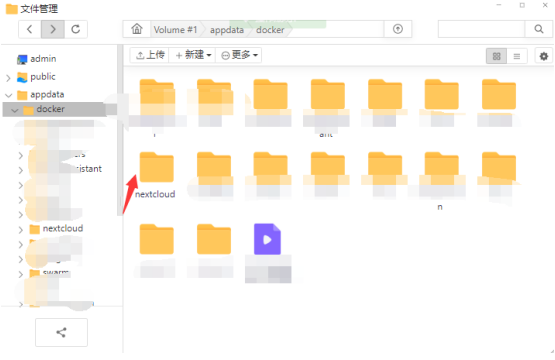Refresh the current folder view
The width and height of the screenshot is (555, 360).
pos(76,29)
